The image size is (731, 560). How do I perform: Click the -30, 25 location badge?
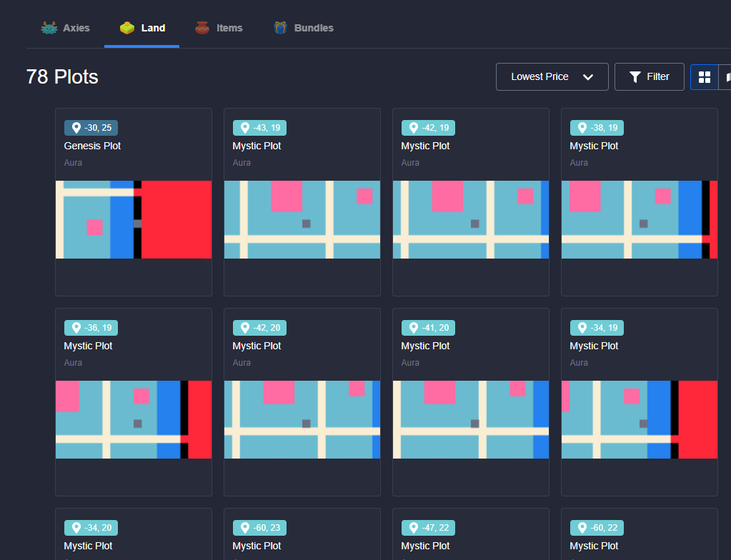91,128
